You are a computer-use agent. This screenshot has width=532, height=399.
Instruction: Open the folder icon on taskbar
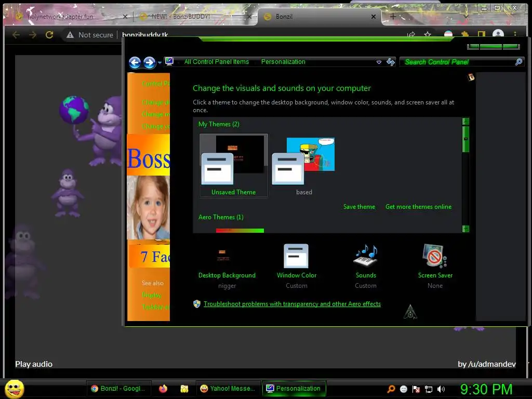coord(184,389)
